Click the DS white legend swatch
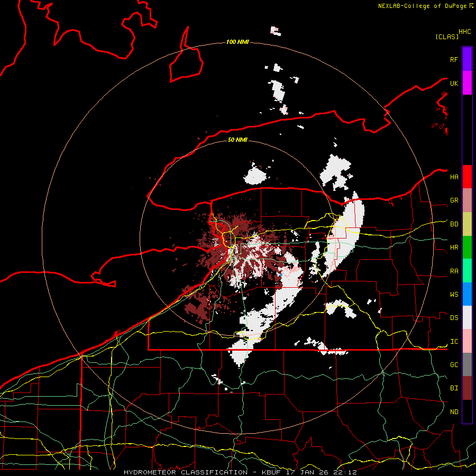The image size is (476, 476). click(x=467, y=317)
